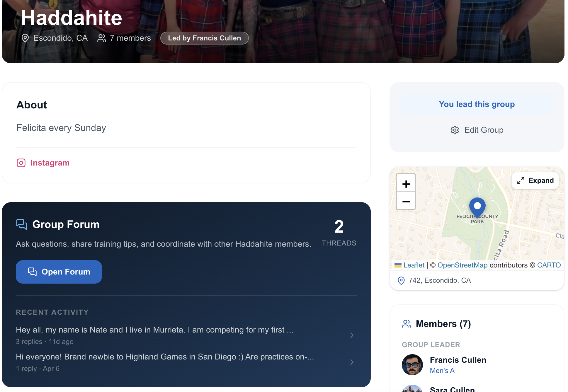Image resolution: width=568 pixels, height=392 pixels.
Task: Open Francis Cullen's member profile name
Action: coord(458,360)
